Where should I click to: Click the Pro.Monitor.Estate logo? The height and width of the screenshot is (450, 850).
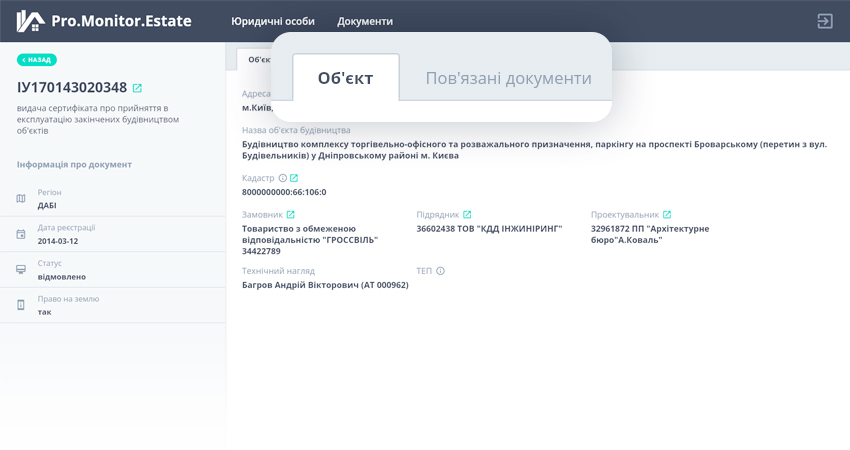[x=30, y=21]
